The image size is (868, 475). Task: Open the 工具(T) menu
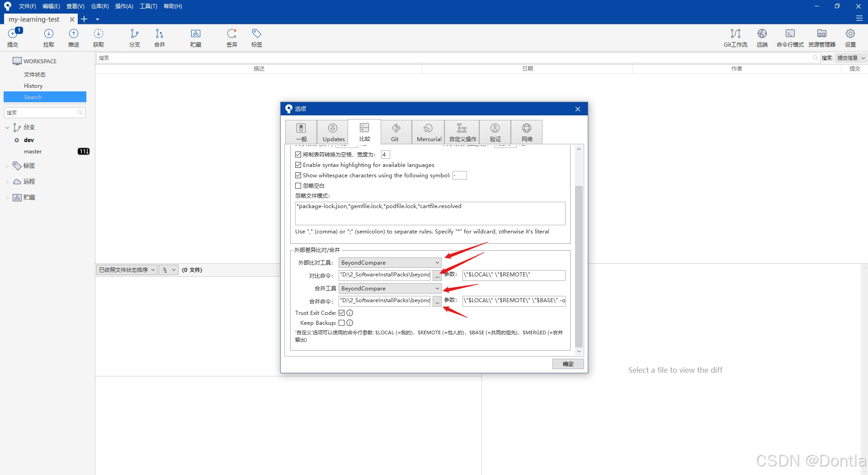[x=148, y=6]
